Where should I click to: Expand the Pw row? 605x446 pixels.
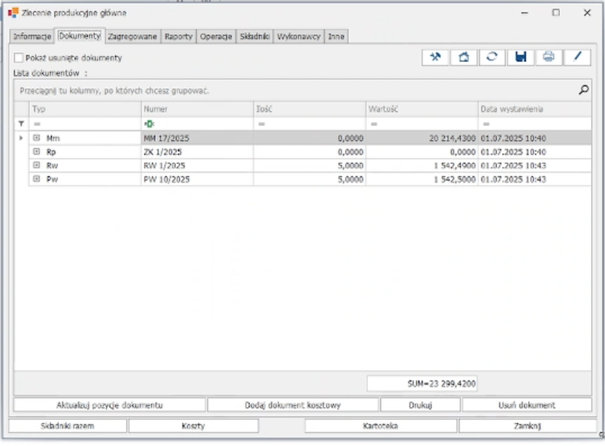(x=36, y=179)
